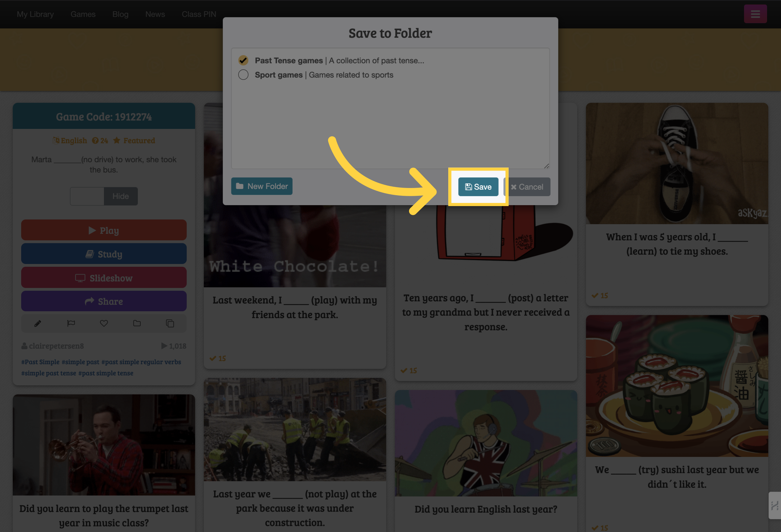The image size is (781, 532).
Task: Click the #Past Simple tag
Action: [x=40, y=362]
